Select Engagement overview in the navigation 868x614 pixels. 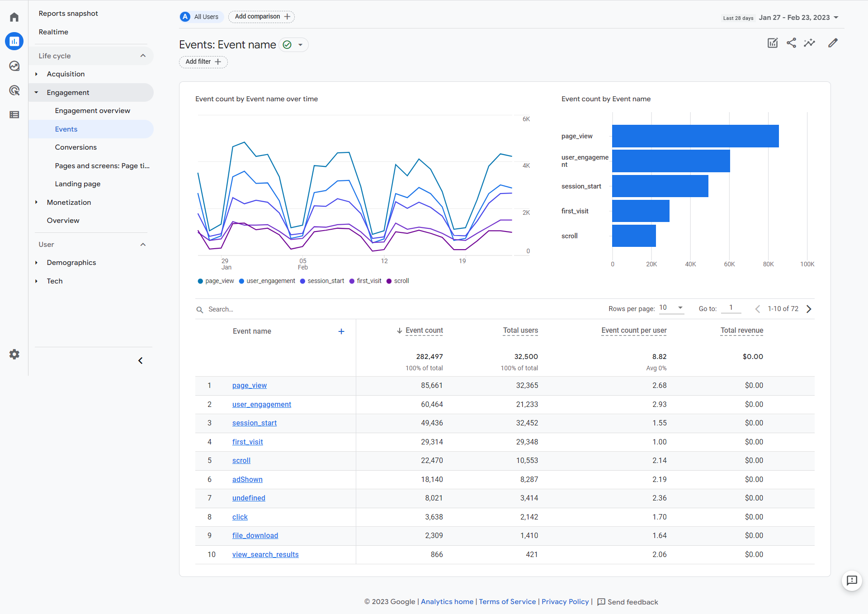[x=92, y=110]
